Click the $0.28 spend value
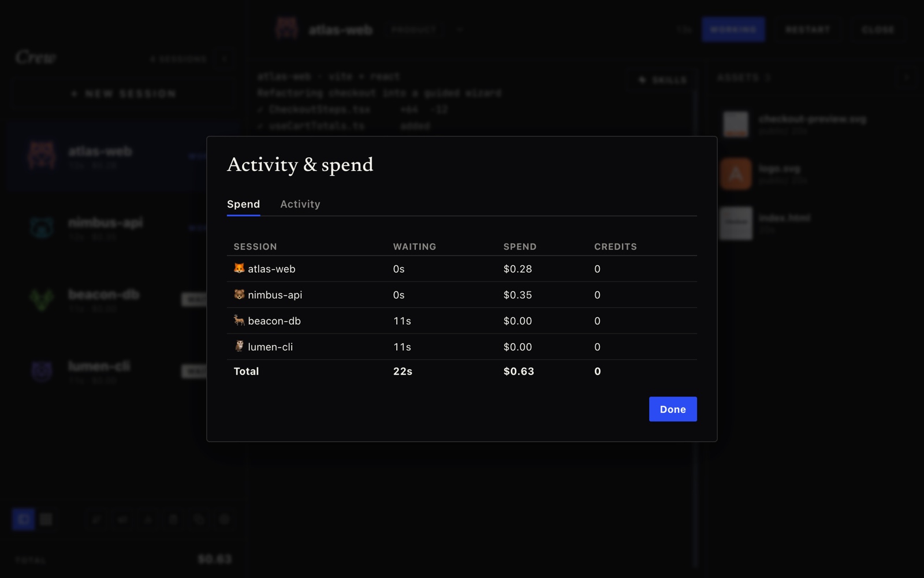Screen dimensions: 924x578 pyautogui.click(x=517, y=269)
